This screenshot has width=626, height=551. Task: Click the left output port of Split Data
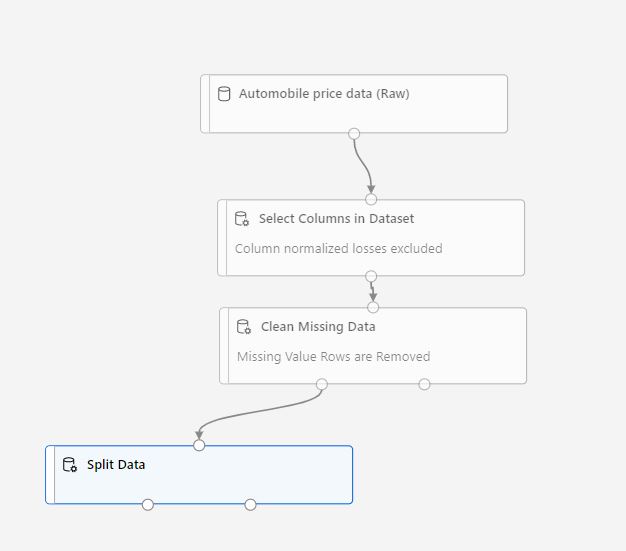[x=148, y=504]
